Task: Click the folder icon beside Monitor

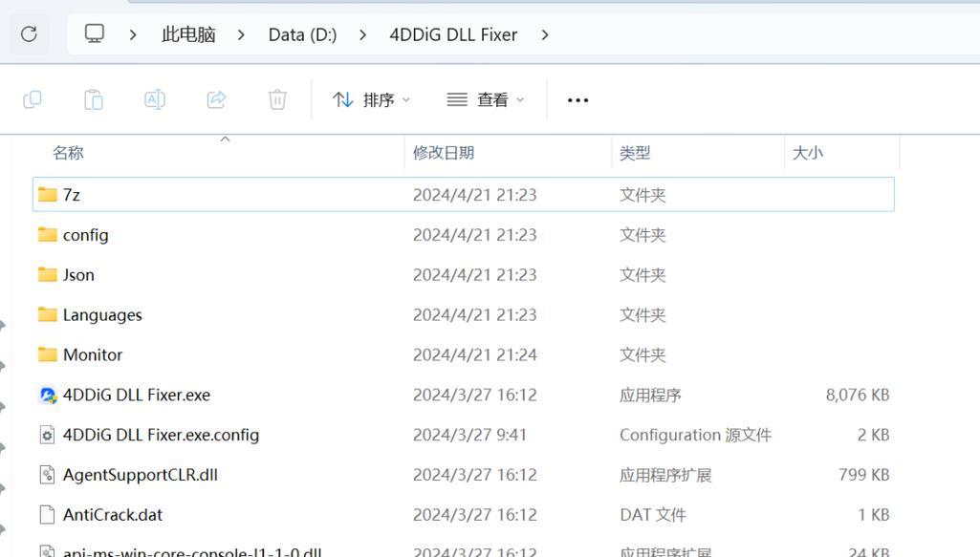Action: (x=48, y=354)
